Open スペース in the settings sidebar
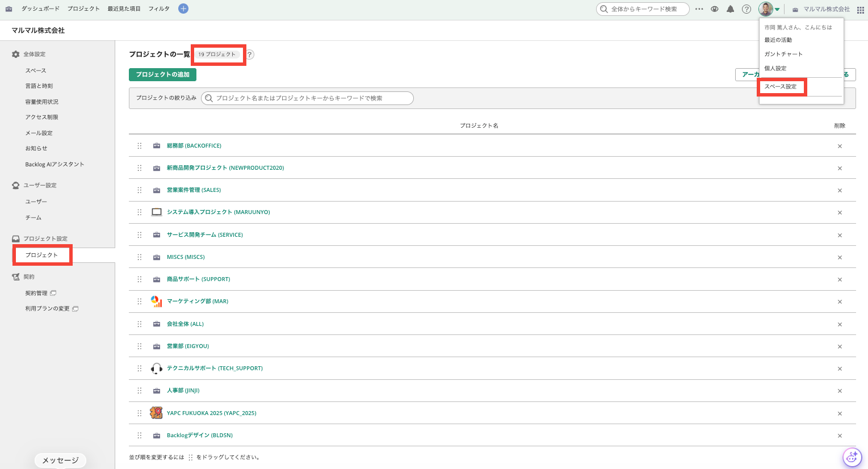The width and height of the screenshot is (868, 469). (x=36, y=71)
